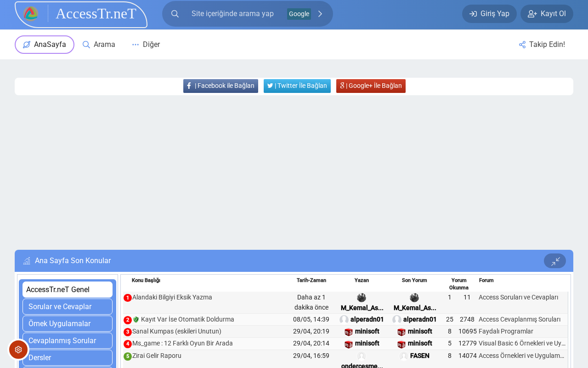
Task: Open topic Kayıt Var İse Otomatik Doldurma
Action: point(187,319)
